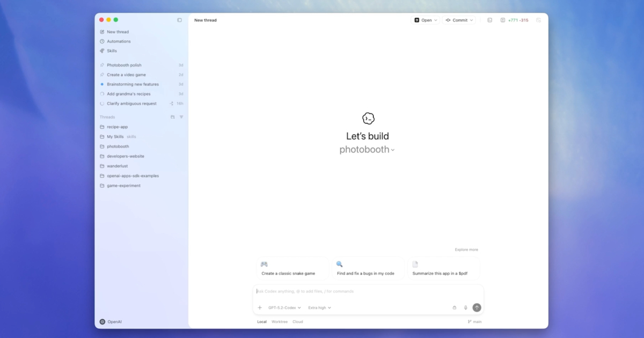The image size is (644, 338).
Task: Select the Cloud mode tab
Action: tap(298, 322)
